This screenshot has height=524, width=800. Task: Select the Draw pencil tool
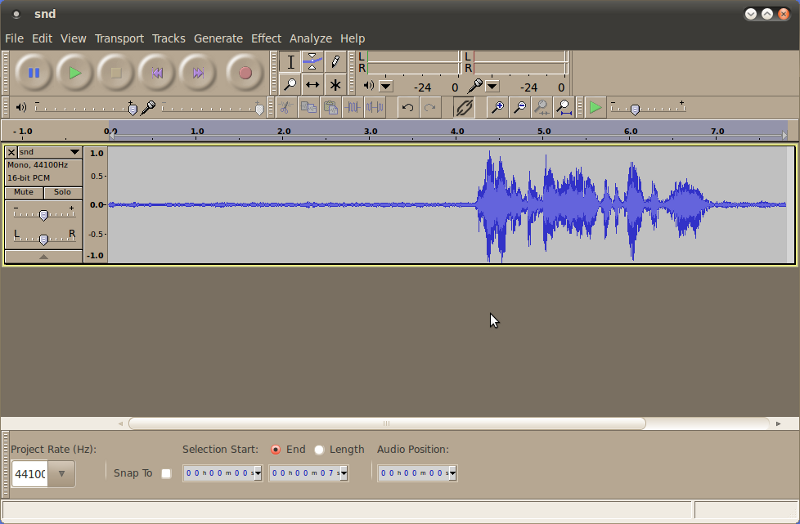[335, 62]
